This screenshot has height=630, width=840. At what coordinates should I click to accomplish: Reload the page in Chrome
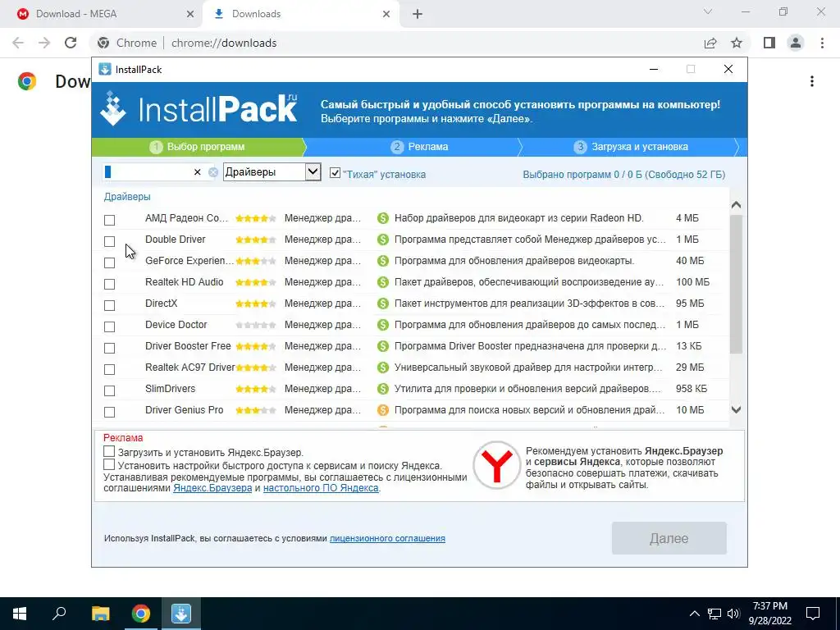click(71, 43)
